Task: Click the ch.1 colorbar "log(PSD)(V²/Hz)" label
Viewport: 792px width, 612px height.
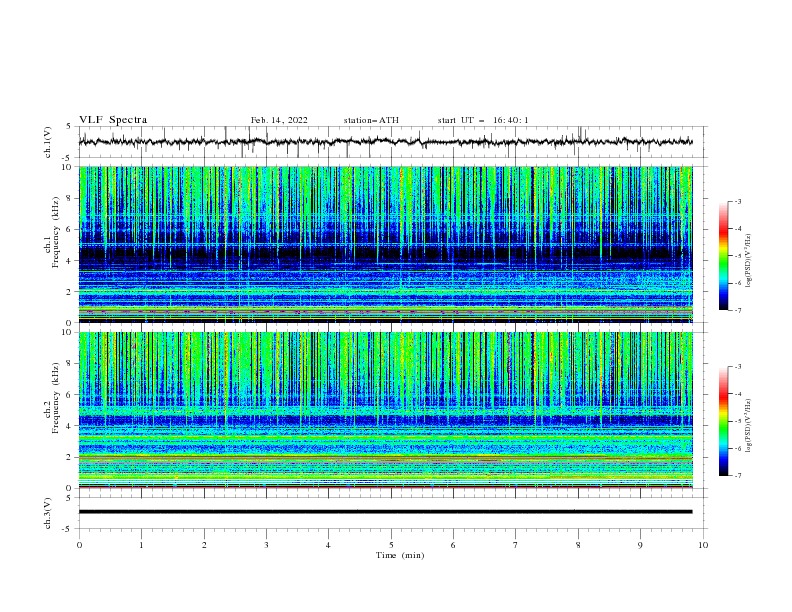Action: 748,261
